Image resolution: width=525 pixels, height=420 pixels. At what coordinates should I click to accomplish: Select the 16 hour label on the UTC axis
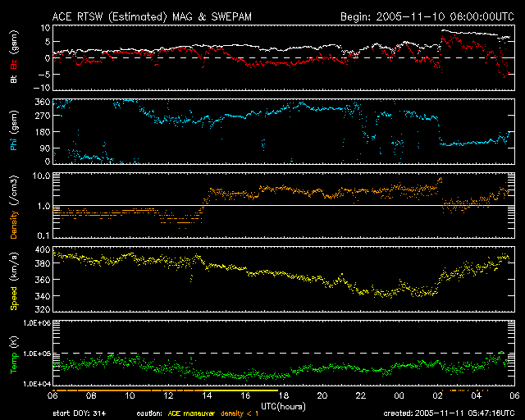[x=245, y=396]
